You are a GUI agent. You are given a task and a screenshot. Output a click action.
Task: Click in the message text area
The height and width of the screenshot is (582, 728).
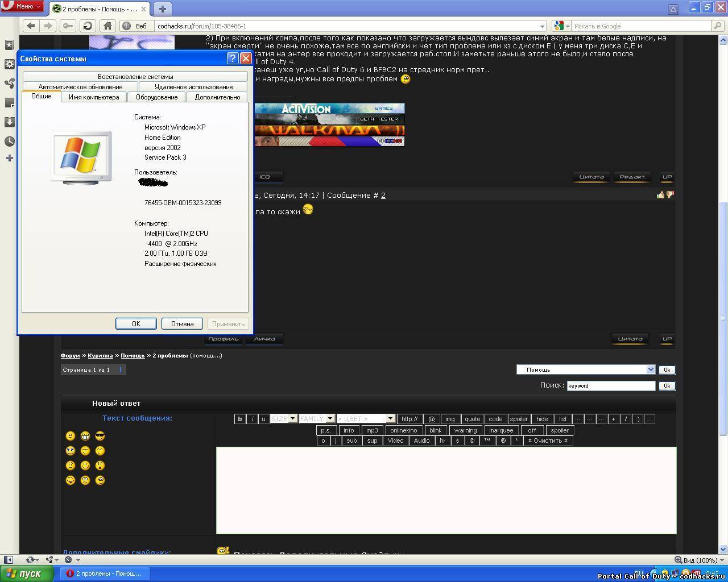[x=446, y=490]
